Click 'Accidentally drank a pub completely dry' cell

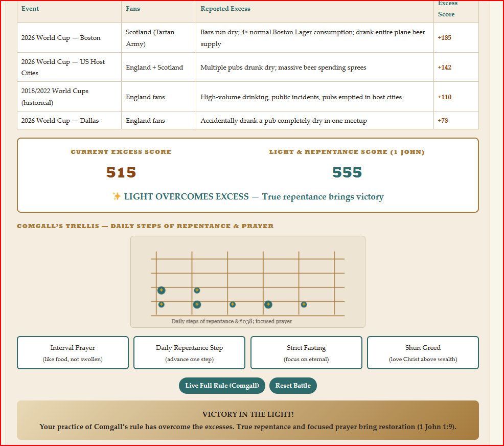pos(315,121)
